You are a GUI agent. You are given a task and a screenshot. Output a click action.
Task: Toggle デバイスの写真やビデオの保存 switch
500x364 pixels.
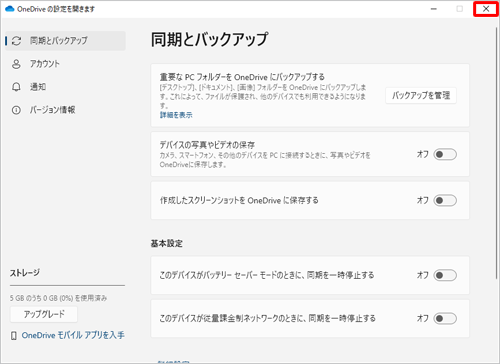pyautogui.click(x=445, y=154)
